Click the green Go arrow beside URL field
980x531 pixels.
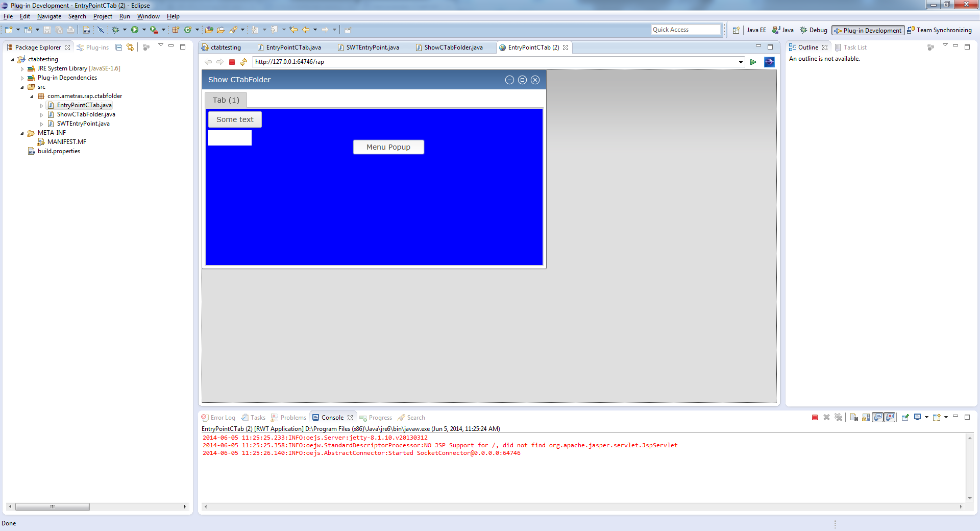click(753, 62)
